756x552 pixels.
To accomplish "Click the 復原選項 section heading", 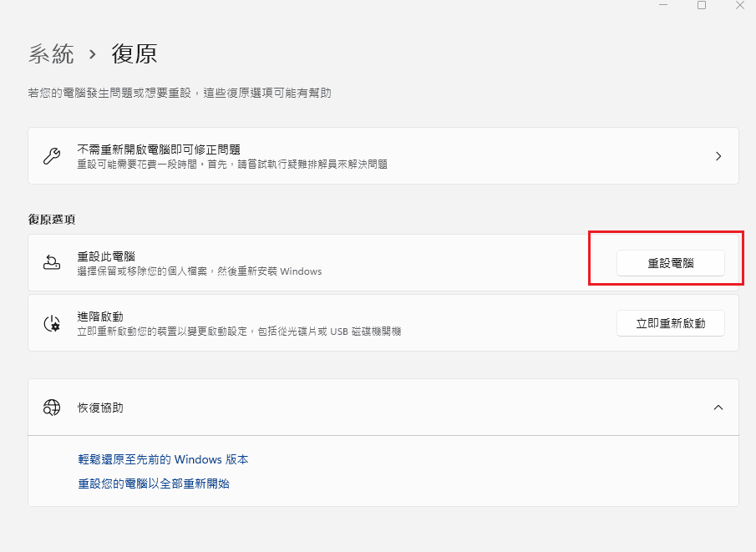I will (x=52, y=219).
